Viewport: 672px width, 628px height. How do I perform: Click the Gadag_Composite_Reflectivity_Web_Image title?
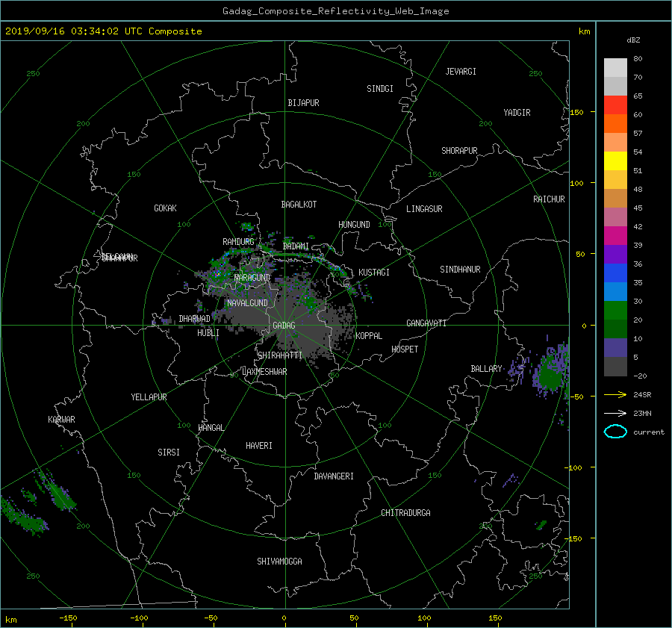(335, 11)
